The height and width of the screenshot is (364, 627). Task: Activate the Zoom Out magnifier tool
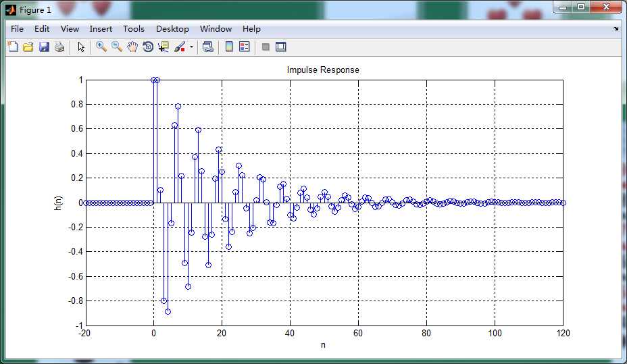pyautogui.click(x=117, y=47)
